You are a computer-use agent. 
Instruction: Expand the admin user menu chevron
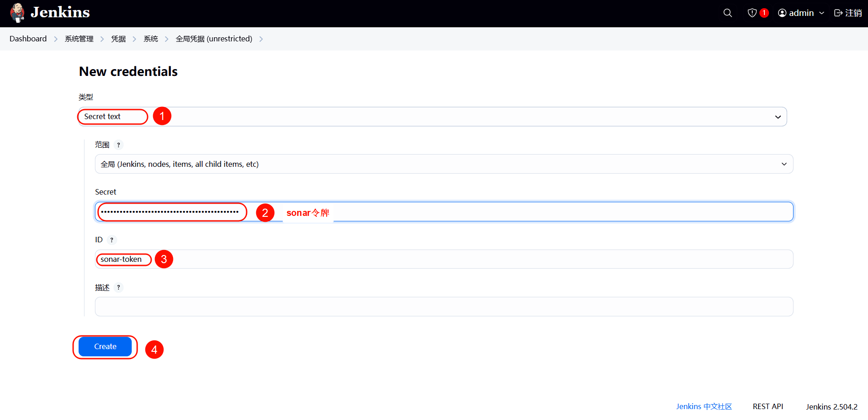[822, 13]
